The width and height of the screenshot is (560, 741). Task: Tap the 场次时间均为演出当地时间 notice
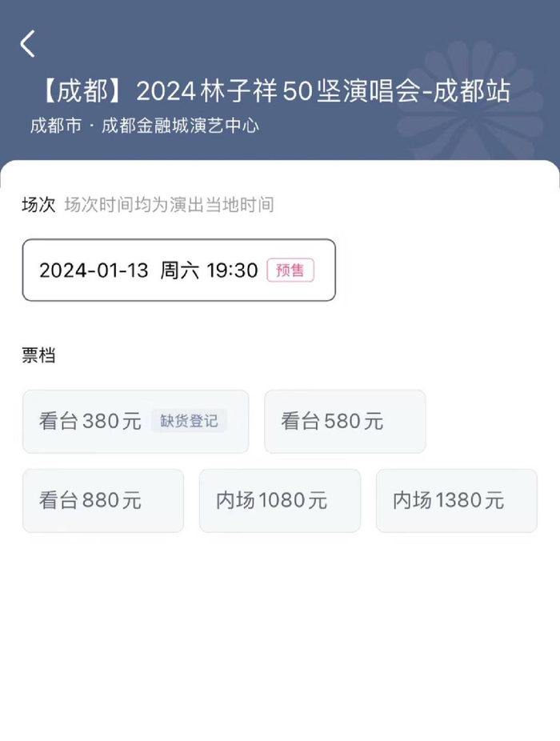click(x=169, y=205)
